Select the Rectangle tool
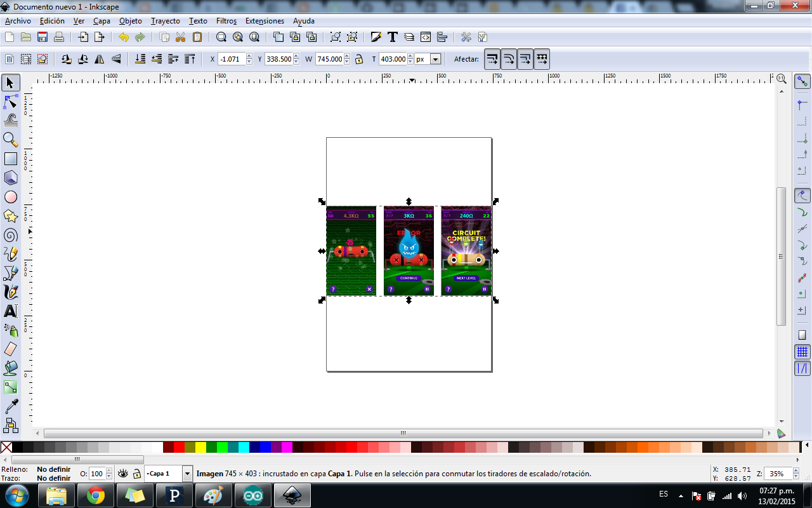The width and height of the screenshot is (812, 508). click(11, 159)
